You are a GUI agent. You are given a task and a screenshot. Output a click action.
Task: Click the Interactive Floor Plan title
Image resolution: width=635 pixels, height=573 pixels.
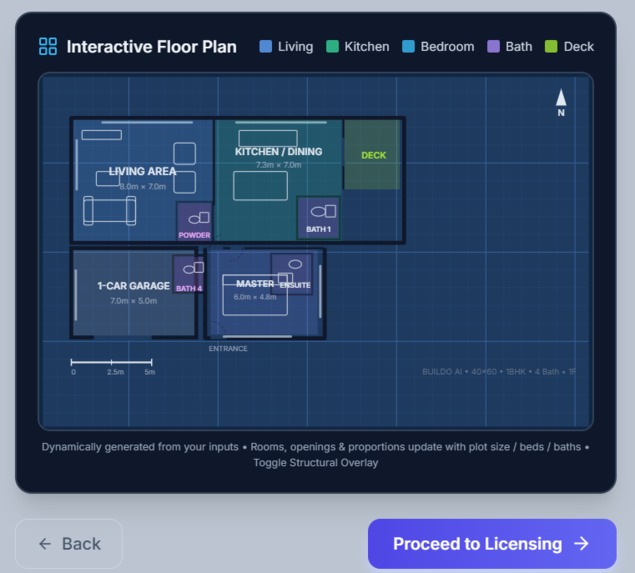click(x=151, y=47)
